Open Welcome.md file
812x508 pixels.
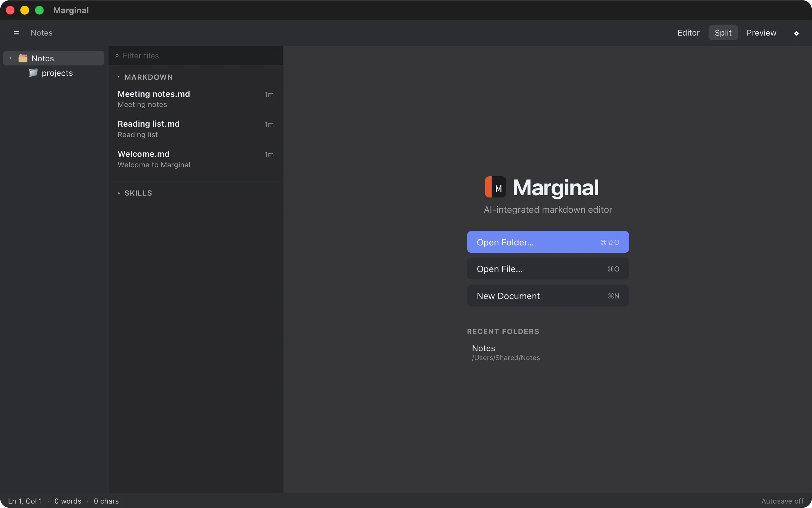pos(196,159)
